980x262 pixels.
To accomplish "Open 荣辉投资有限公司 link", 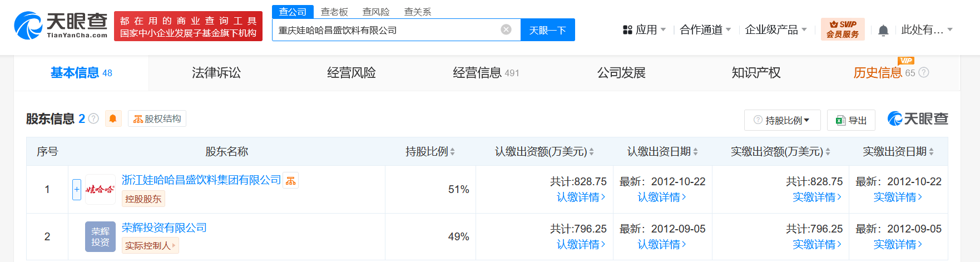I will [164, 228].
